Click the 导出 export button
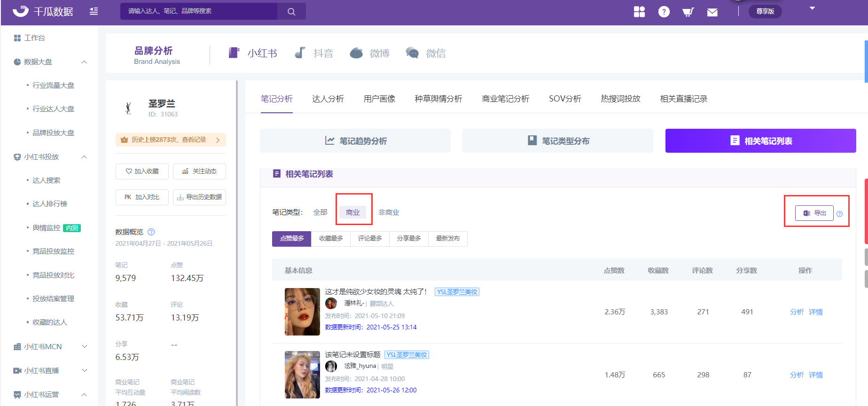 (814, 213)
